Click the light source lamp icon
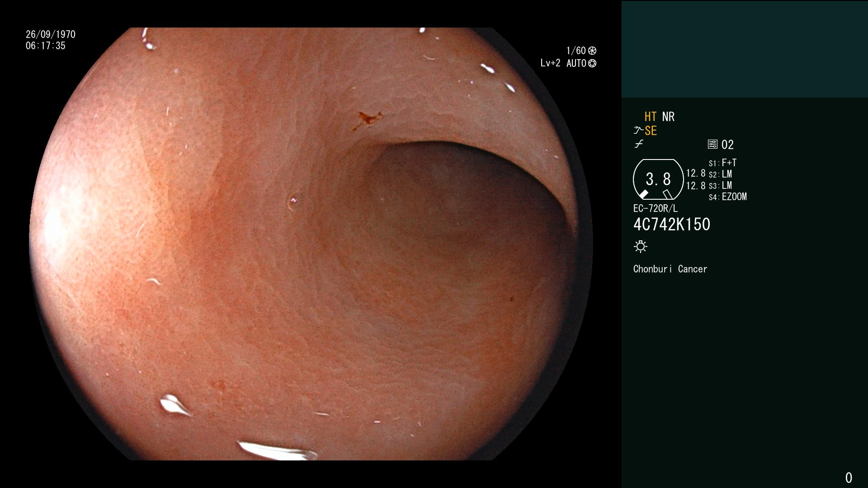Viewport: 868px width, 488px height. (641, 246)
